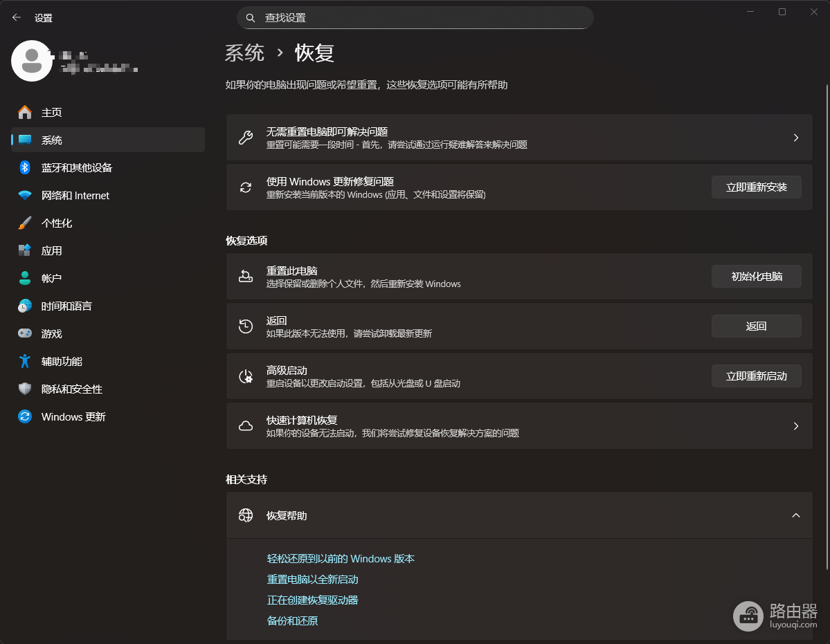Open Windows 更新 page
Image resolution: width=830 pixels, height=644 pixels.
coord(108,416)
